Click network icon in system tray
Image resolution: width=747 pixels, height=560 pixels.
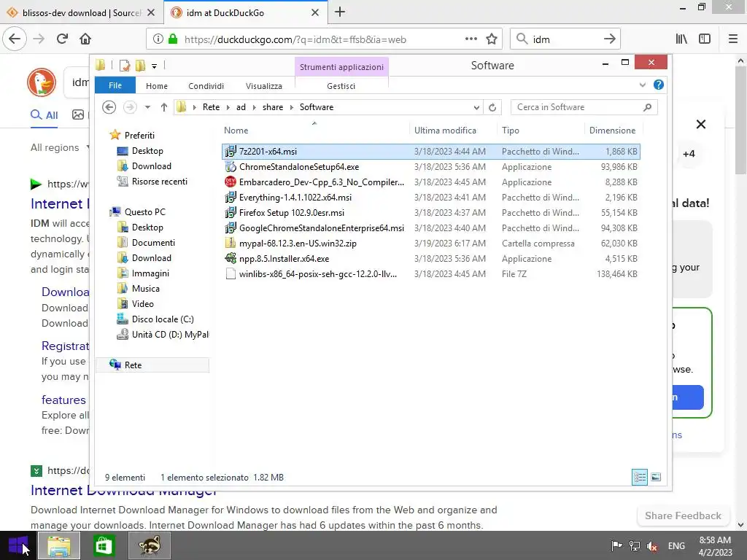pos(635,545)
